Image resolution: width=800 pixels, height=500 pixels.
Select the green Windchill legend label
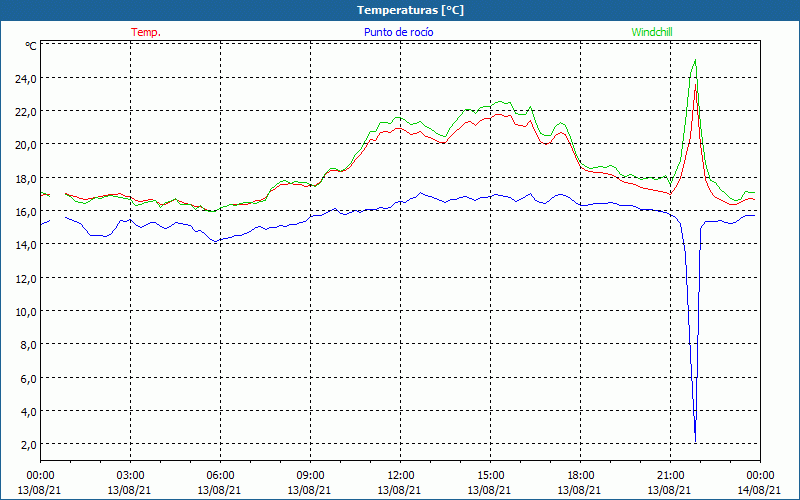click(x=652, y=32)
